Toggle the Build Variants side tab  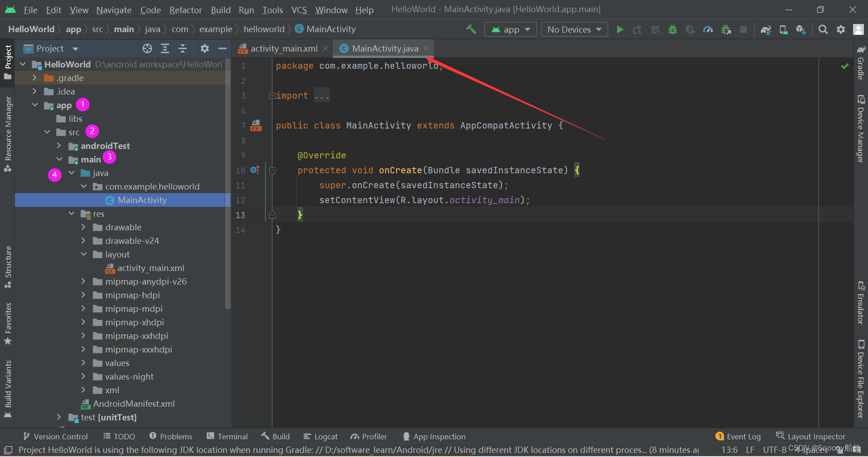[x=8, y=389]
